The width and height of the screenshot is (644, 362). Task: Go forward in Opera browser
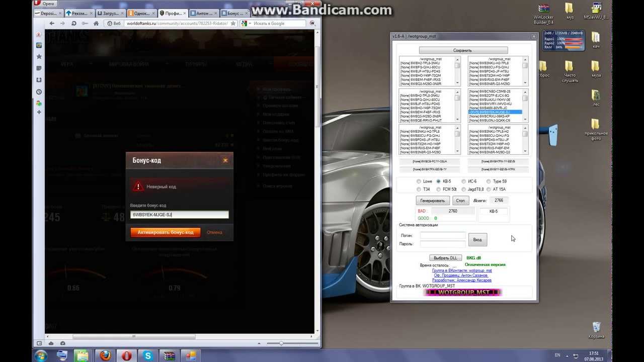pos(62,23)
